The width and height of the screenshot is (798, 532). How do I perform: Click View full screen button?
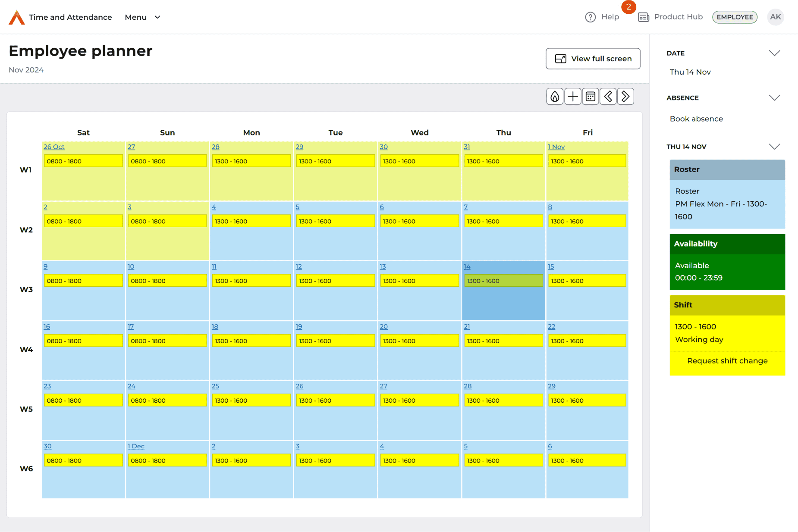tap(593, 59)
